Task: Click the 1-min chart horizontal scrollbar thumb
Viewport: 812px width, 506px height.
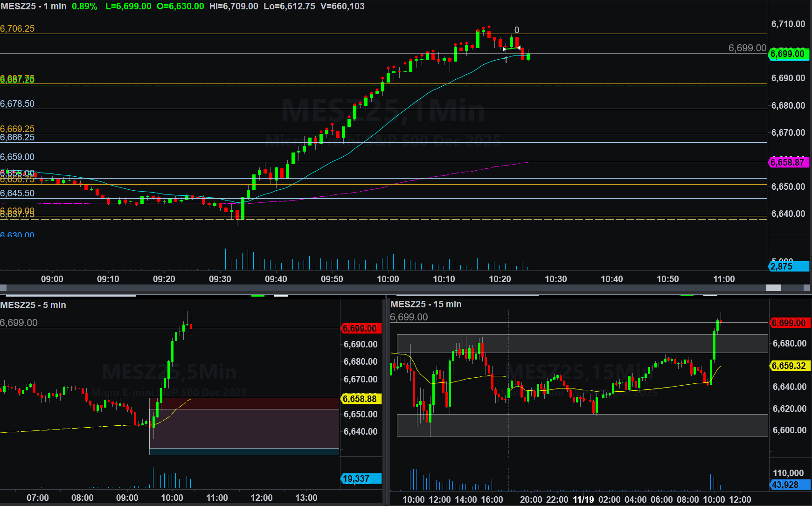Action: pos(774,288)
